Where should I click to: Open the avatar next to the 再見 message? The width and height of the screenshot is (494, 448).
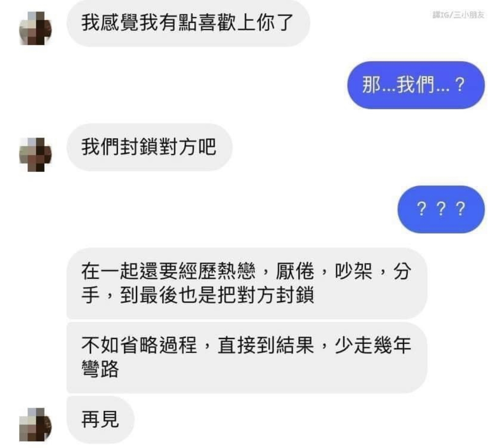(35, 424)
